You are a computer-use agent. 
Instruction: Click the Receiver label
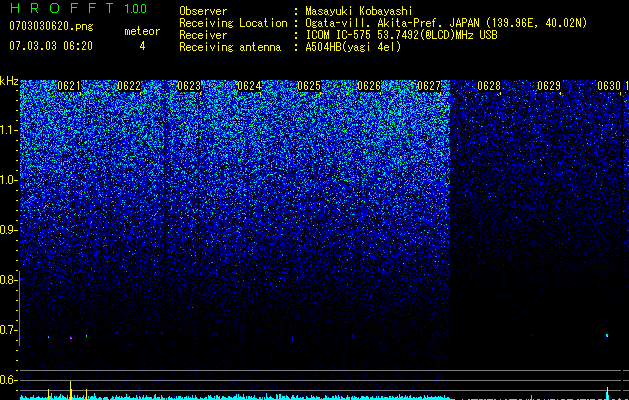(x=203, y=35)
